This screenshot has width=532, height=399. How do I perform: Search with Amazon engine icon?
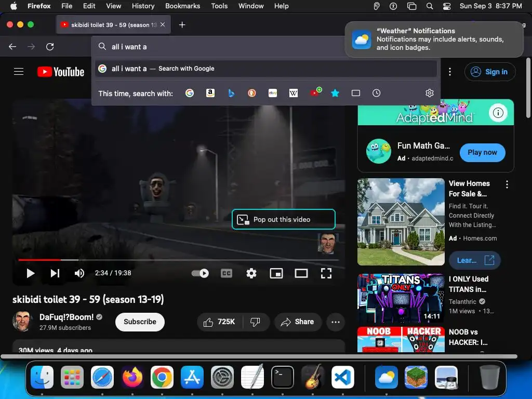(x=210, y=93)
